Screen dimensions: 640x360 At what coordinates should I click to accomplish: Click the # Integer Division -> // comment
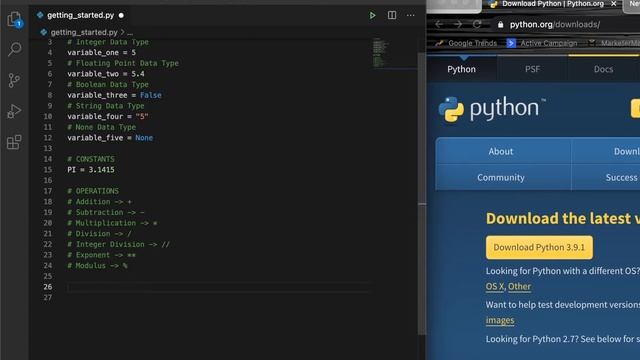point(118,244)
